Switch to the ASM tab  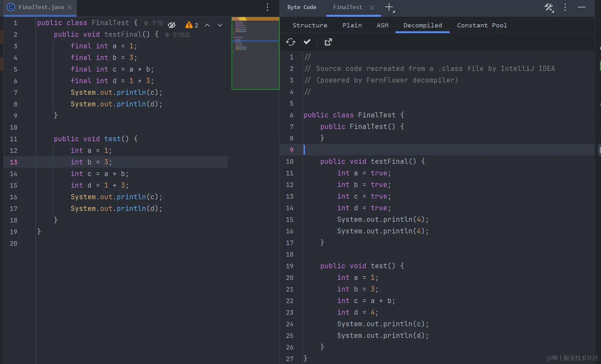coord(382,25)
